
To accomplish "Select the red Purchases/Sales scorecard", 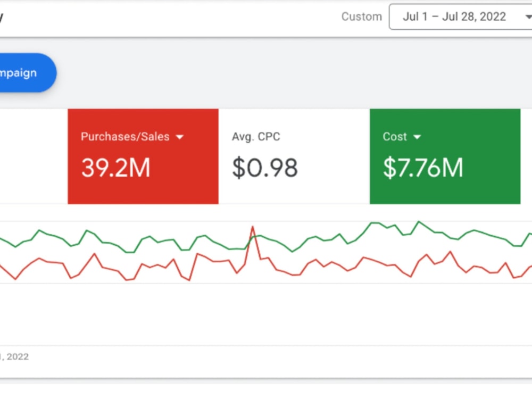I will tap(143, 156).
